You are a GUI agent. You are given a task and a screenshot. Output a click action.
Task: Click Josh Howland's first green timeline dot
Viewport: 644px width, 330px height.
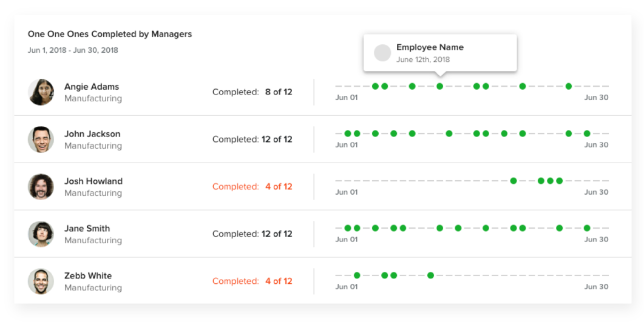pyautogui.click(x=514, y=181)
